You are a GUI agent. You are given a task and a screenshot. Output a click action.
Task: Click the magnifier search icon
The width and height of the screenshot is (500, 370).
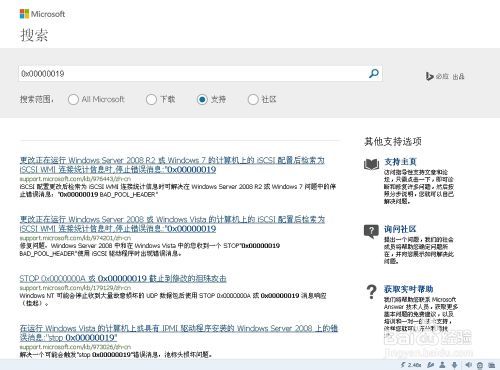(374, 73)
